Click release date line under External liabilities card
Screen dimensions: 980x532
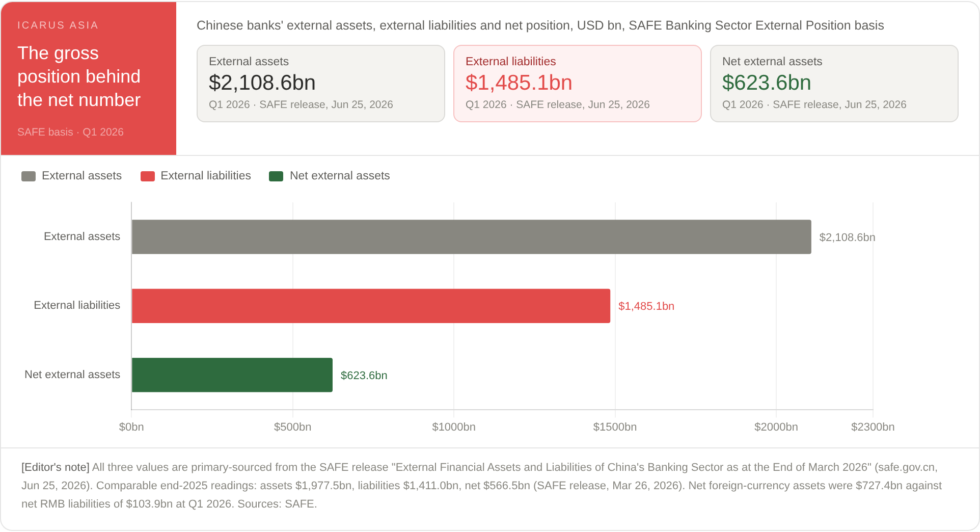coord(558,104)
